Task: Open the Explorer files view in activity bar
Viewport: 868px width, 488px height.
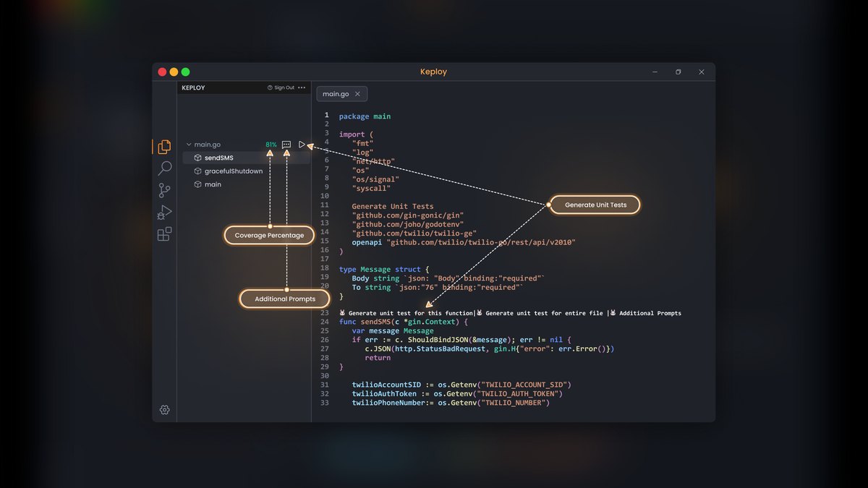Action: (x=164, y=147)
